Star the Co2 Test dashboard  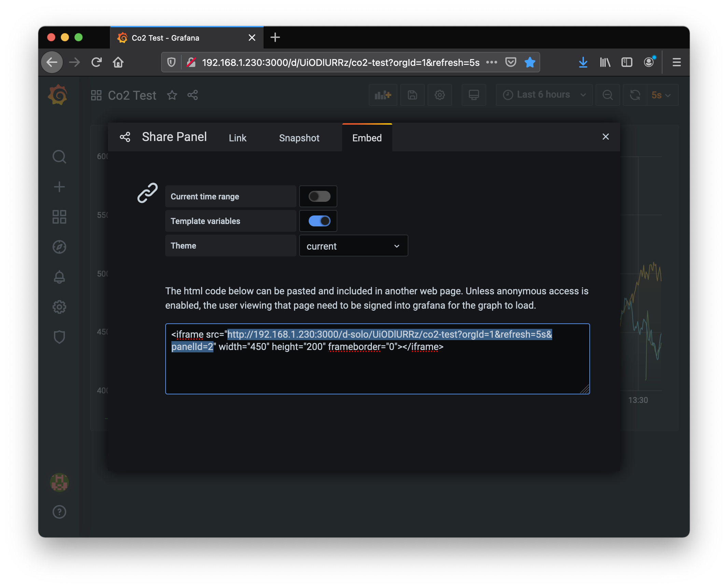(172, 95)
